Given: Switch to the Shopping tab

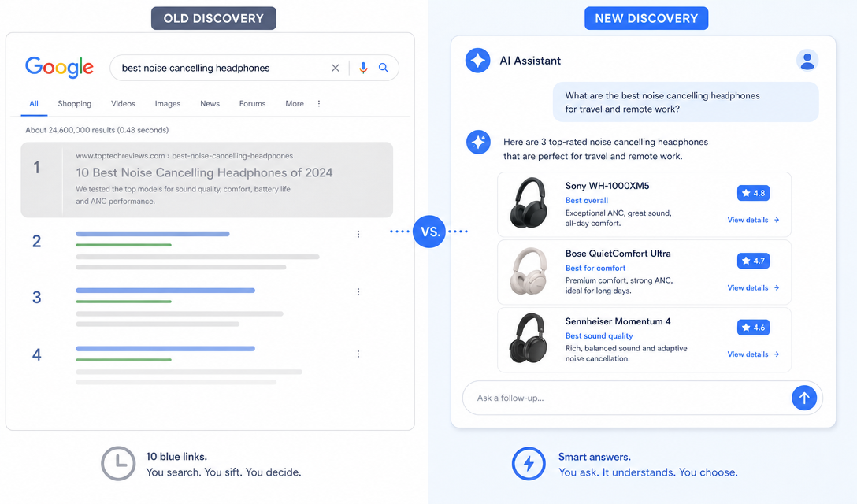Looking at the screenshot, I should (74, 103).
